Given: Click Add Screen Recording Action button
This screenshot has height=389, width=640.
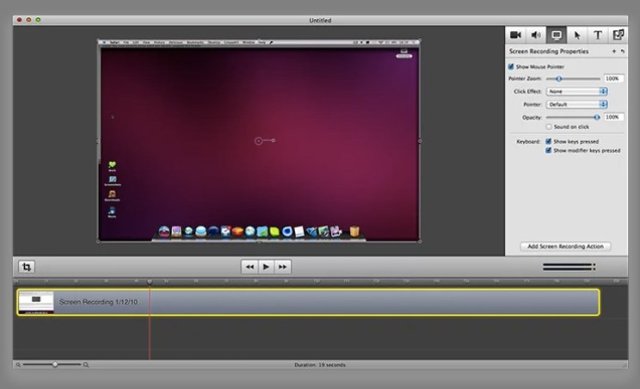Looking at the screenshot, I should tap(565, 247).
